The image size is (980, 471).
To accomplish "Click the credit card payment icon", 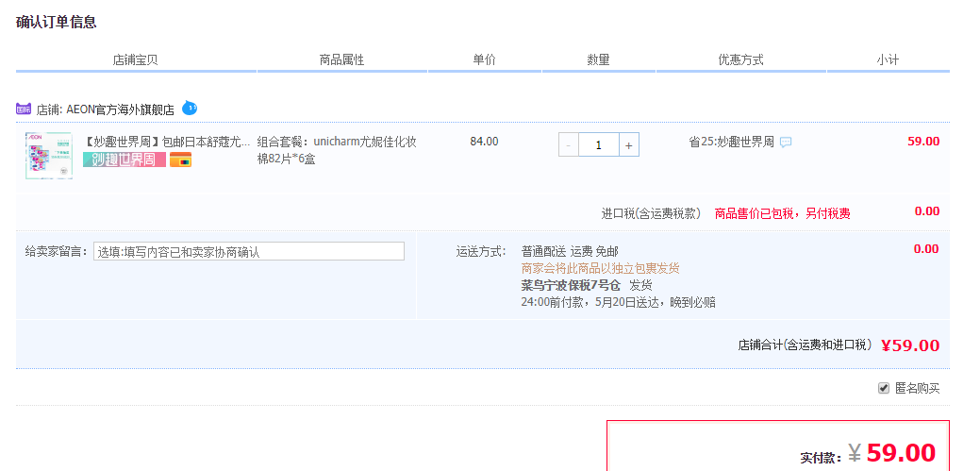I will point(180,160).
